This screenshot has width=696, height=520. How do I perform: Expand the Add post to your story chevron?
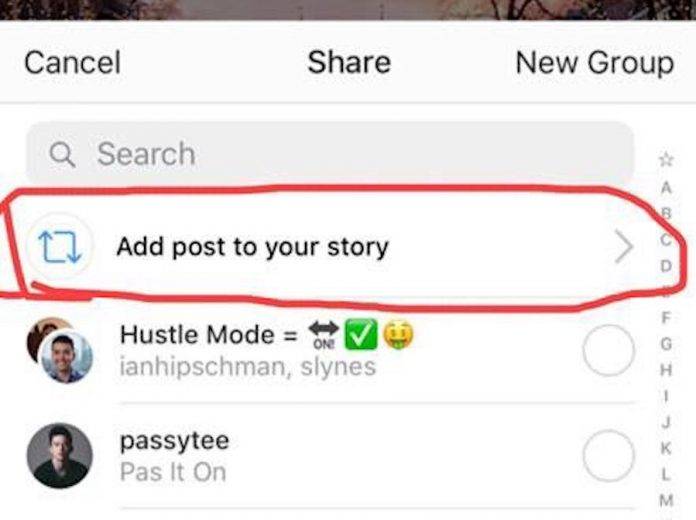[x=624, y=247]
